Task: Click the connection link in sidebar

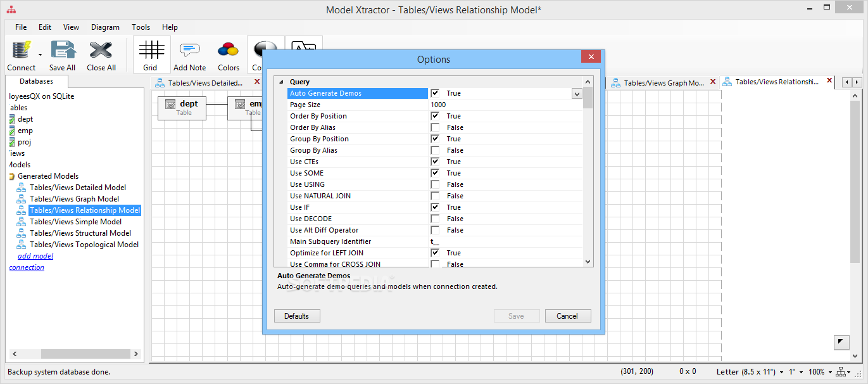Action: click(27, 267)
